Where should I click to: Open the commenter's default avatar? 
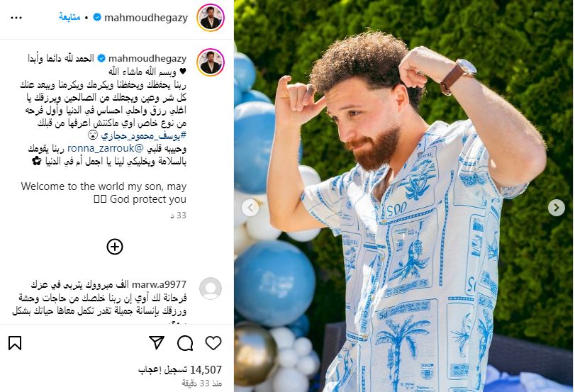pyautogui.click(x=211, y=289)
